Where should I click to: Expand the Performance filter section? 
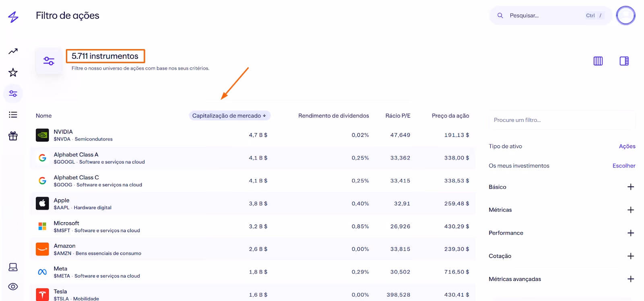[630, 233]
